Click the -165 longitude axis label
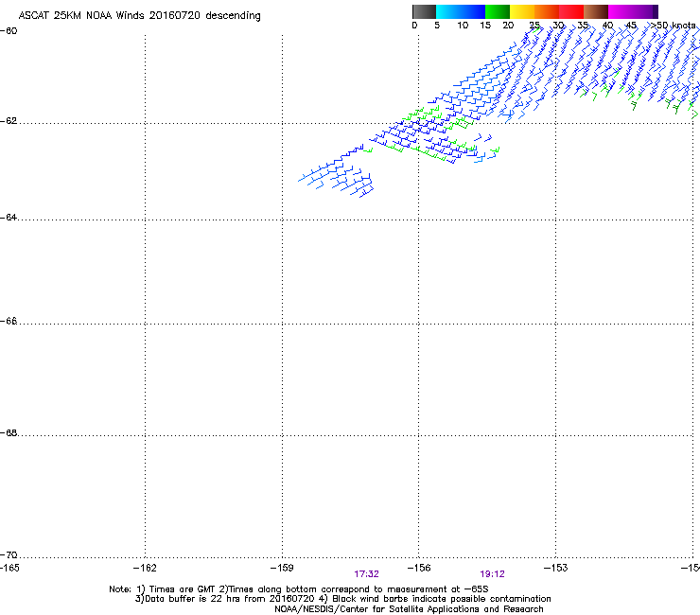This screenshot has width=700, height=615. [9, 568]
